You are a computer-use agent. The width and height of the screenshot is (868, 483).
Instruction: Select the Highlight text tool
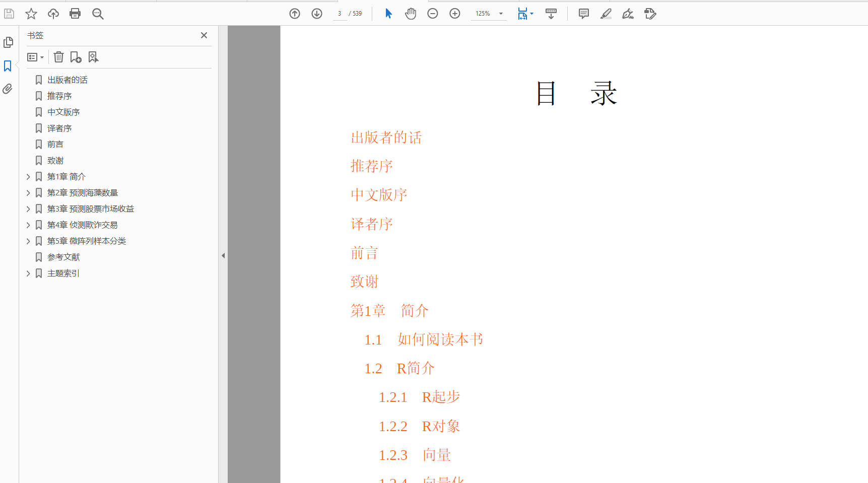(606, 14)
